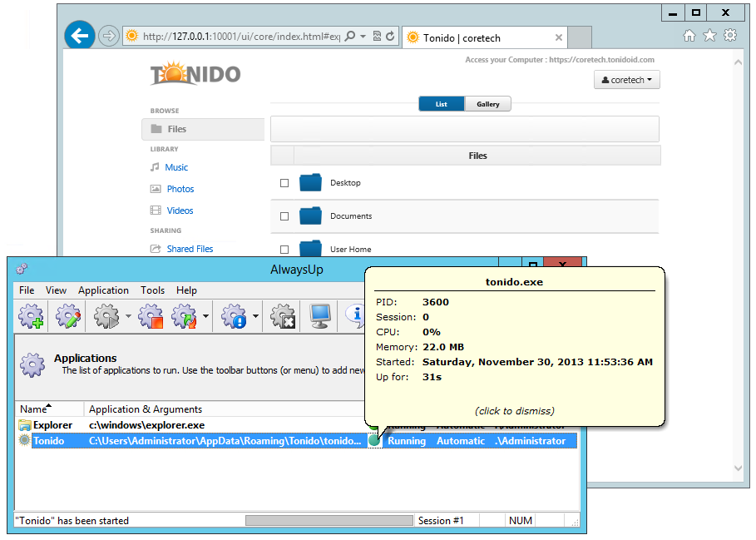Tick the Desktop folder checkbox

[284, 183]
